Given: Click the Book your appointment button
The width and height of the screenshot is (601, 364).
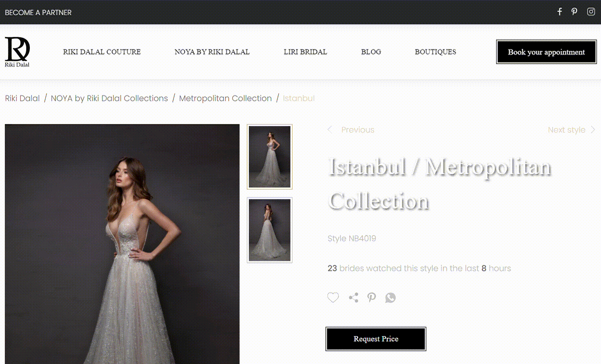Looking at the screenshot, I should pos(547,52).
